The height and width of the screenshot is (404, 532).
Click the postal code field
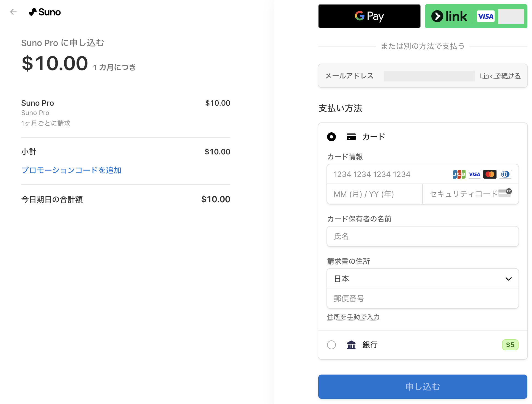(423, 298)
